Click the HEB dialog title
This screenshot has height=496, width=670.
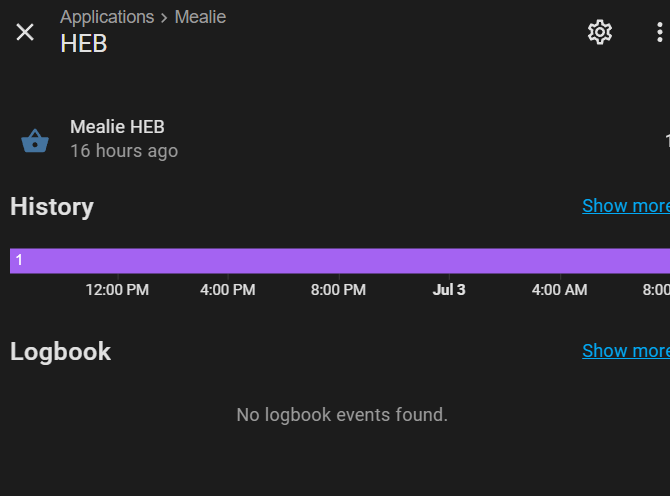pyautogui.click(x=84, y=44)
